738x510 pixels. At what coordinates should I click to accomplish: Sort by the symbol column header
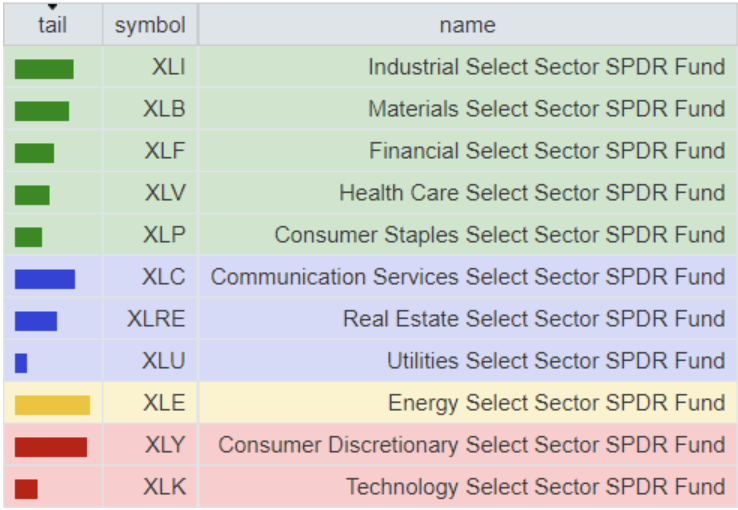pyautogui.click(x=150, y=26)
